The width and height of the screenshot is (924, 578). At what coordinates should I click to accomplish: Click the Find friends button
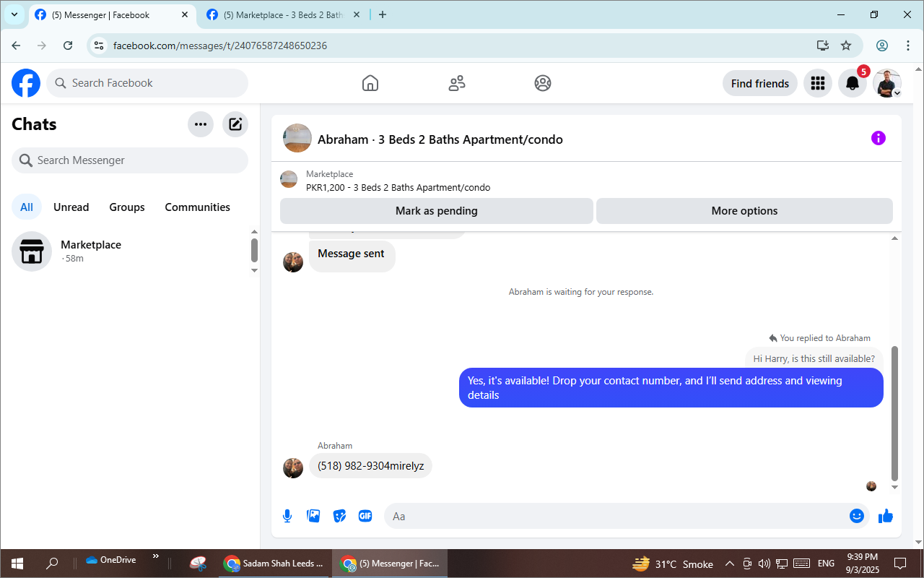[x=760, y=83]
